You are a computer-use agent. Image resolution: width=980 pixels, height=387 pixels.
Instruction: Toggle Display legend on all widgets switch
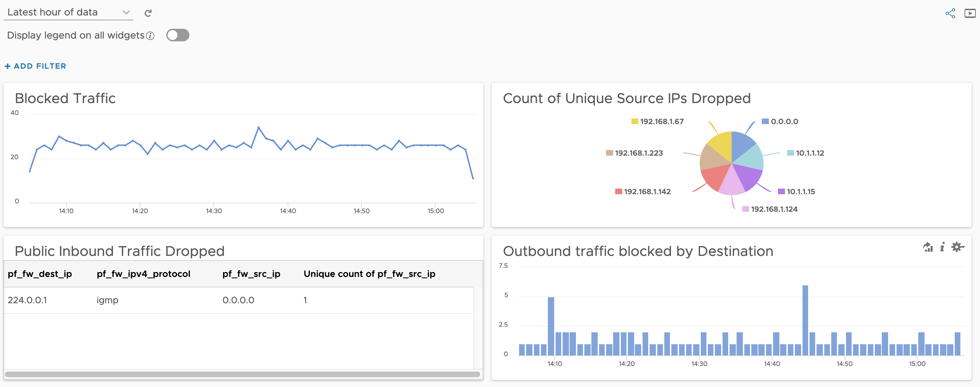pyautogui.click(x=178, y=35)
